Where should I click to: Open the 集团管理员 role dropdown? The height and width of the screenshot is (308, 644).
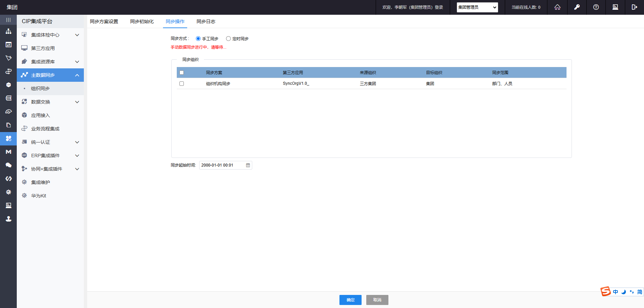[x=477, y=7]
